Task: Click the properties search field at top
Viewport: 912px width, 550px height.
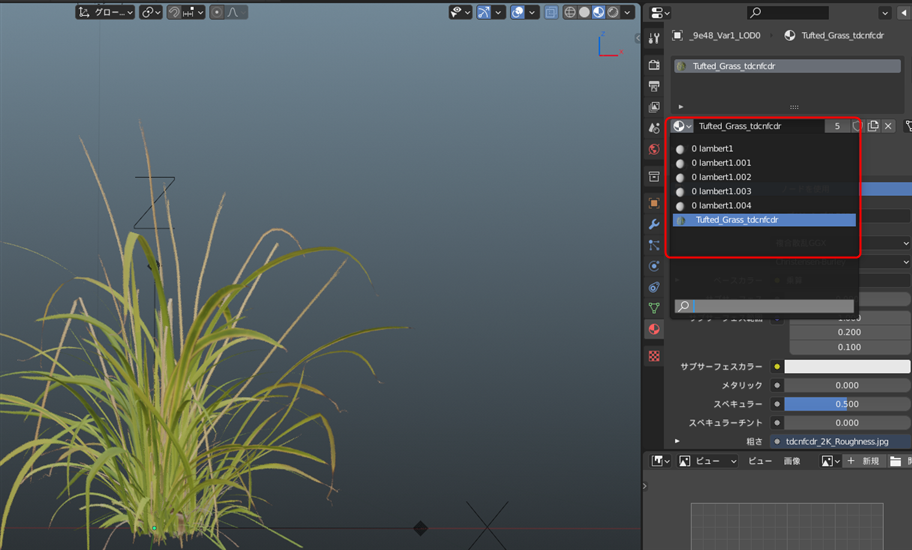Action: 788,12
